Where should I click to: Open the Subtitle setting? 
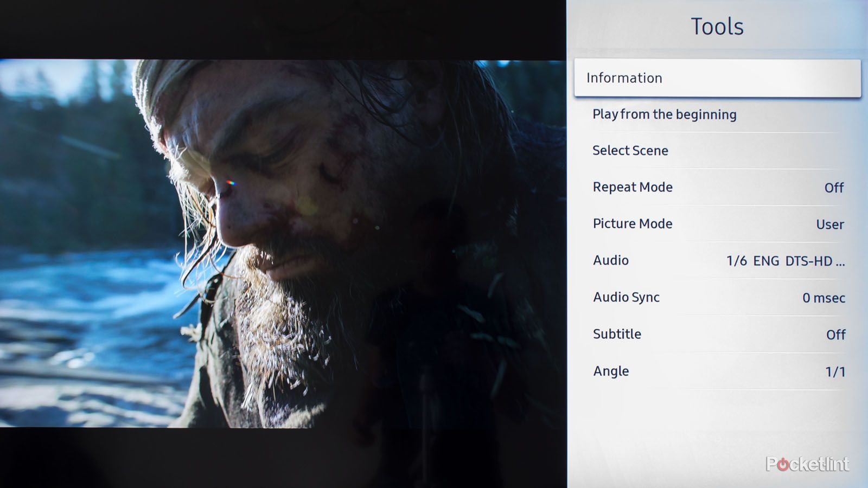pos(616,334)
